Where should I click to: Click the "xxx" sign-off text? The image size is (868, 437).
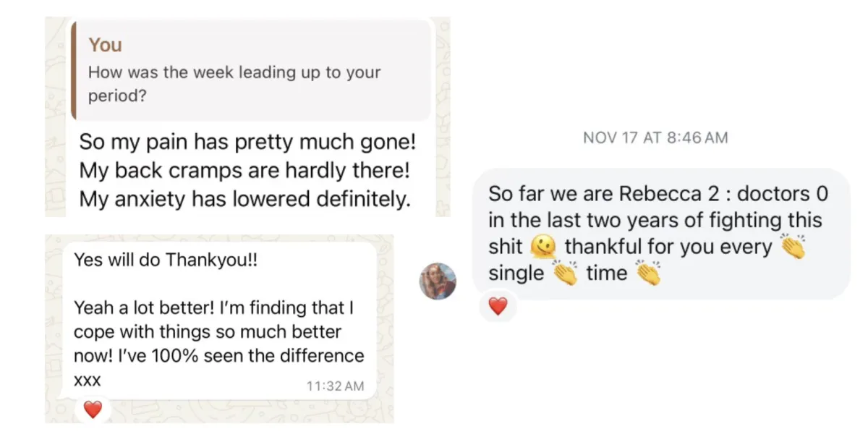(88, 380)
